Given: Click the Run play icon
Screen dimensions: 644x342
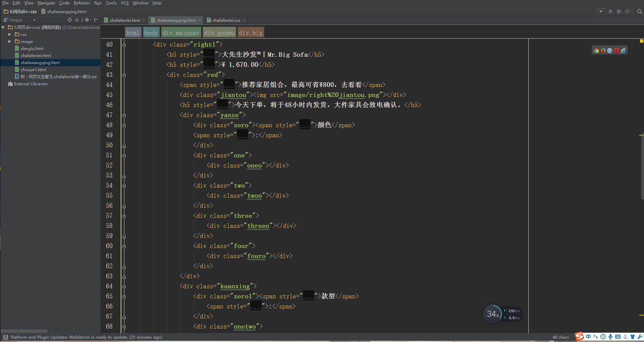Looking at the screenshot, I should pyautogui.click(x=611, y=11).
